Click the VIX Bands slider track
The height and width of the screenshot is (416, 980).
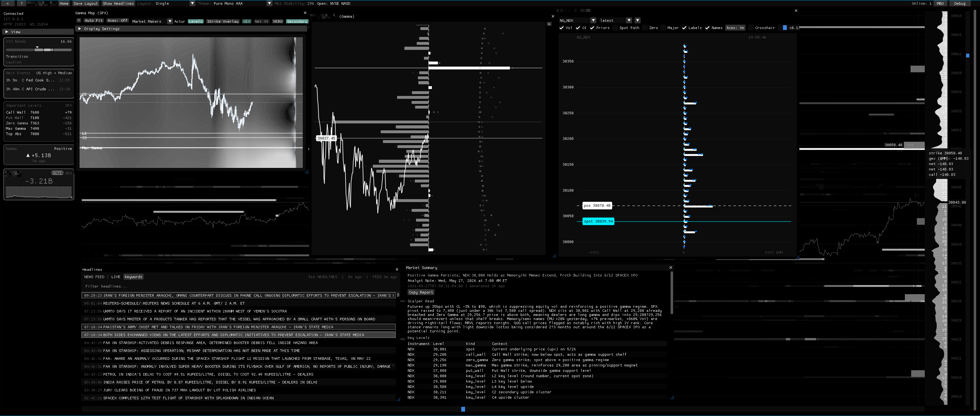pos(39,50)
